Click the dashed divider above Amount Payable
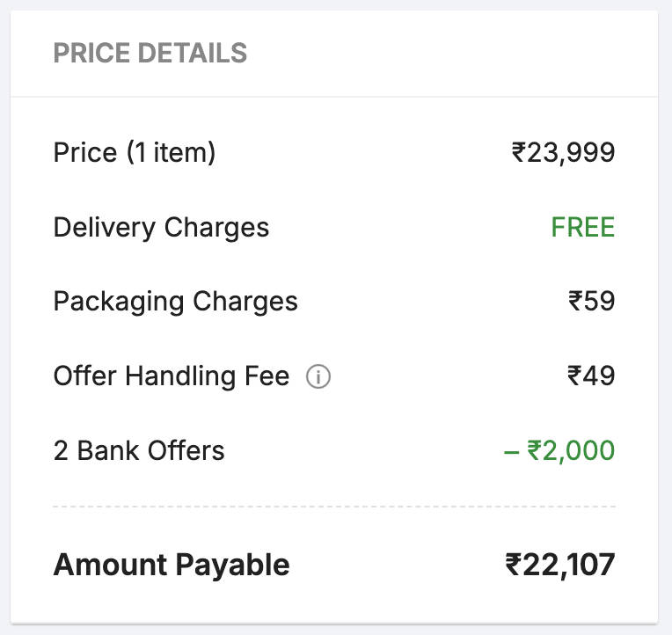 (334, 507)
